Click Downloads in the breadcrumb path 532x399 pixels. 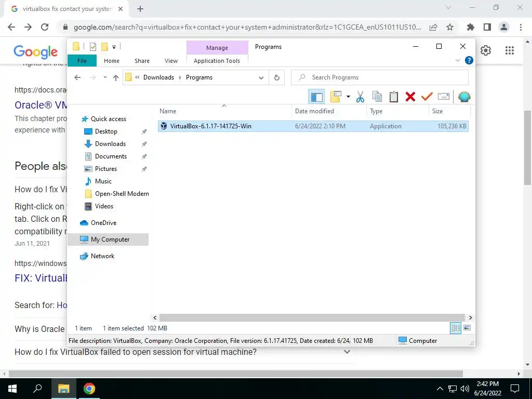(x=158, y=77)
